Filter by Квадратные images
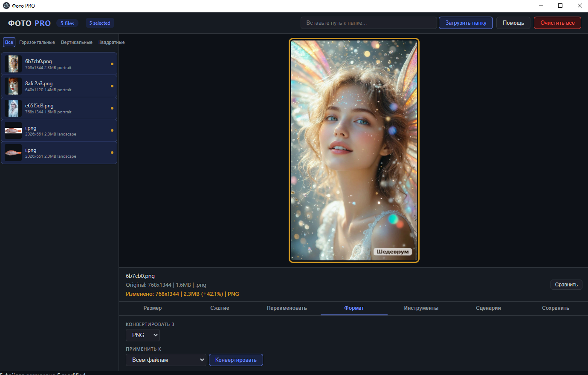This screenshot has height=375, width=588. pyautogui.click(x=111, y=42)
